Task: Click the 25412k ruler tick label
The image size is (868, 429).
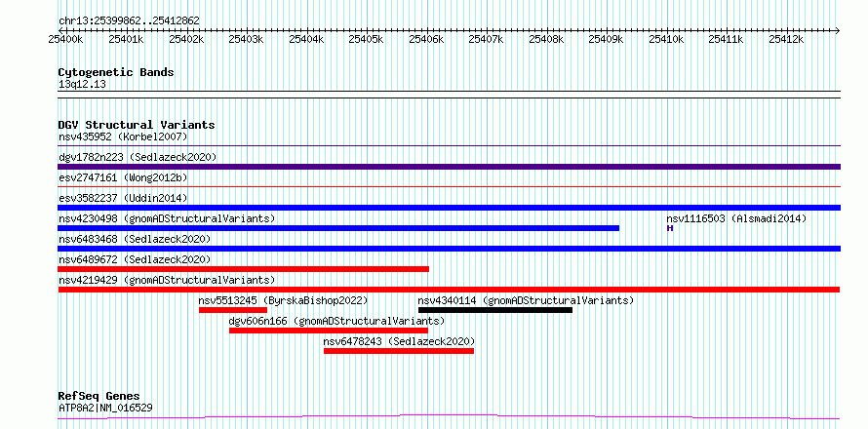Action: coord(787,39)
